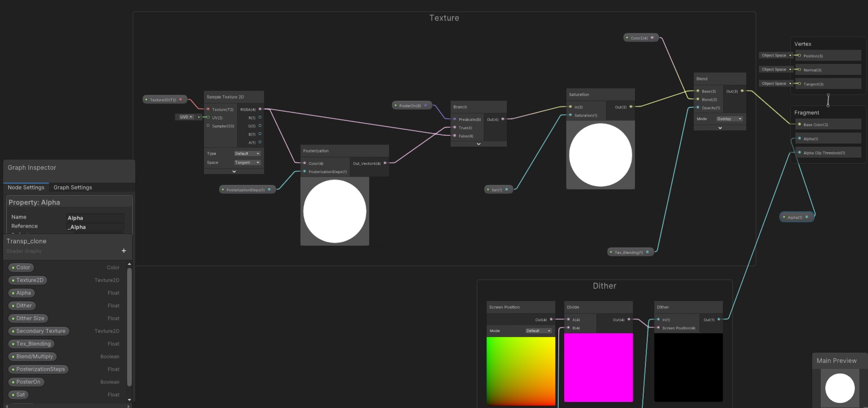
Task: Collapse the Branch node with its chevron
Action: 478,144
